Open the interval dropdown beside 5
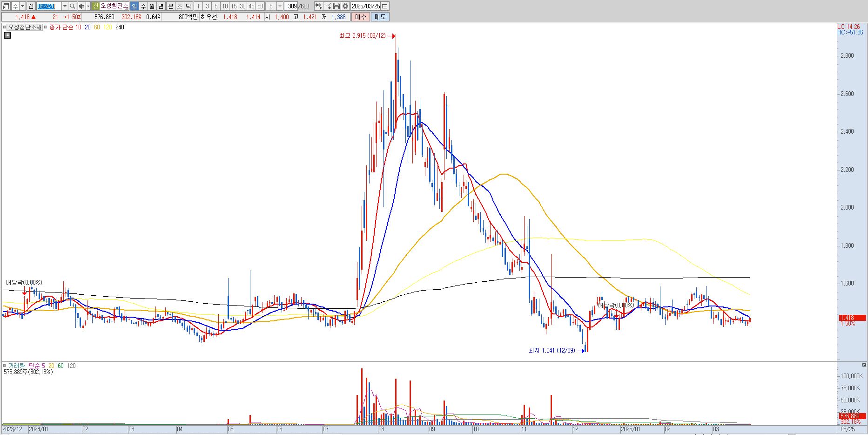The width and height of the screenshot is (868, 435). click(x=280, y=6)
